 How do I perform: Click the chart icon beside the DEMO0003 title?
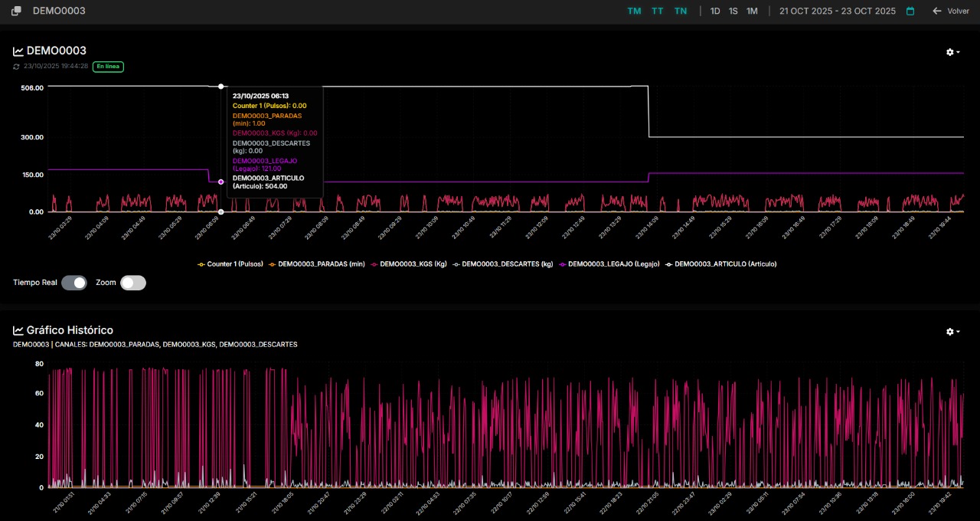point(18,51)
